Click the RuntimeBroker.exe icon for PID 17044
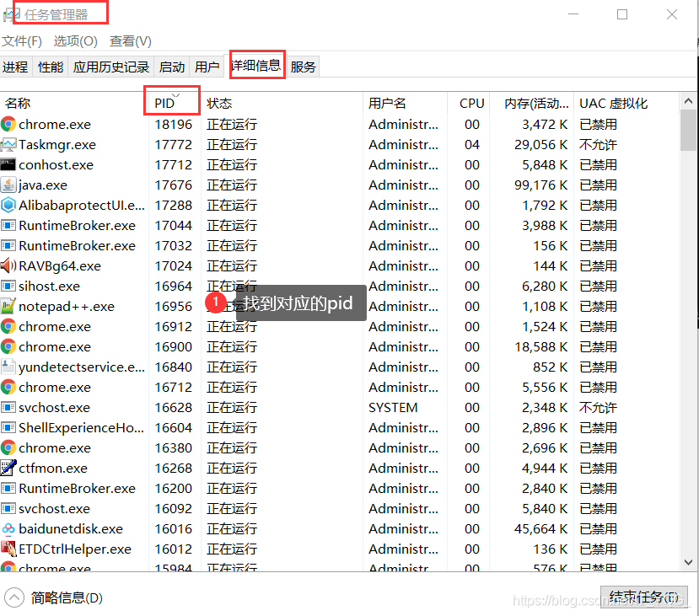 point(8,225)
